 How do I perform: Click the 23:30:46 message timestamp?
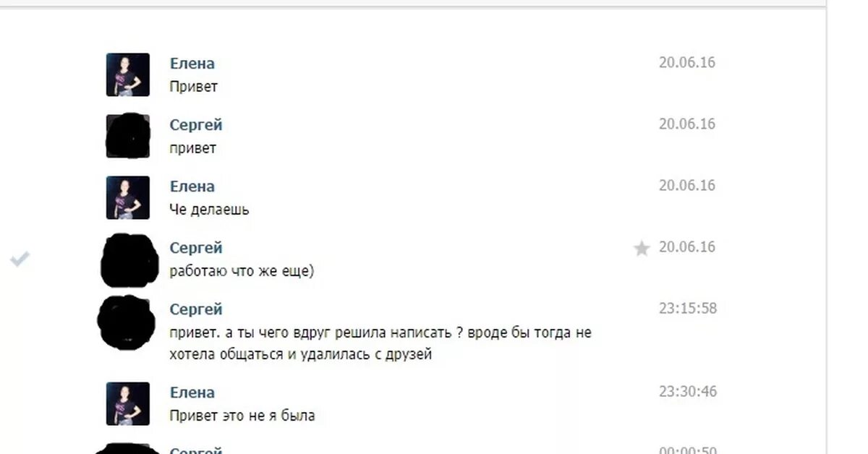(688, 392)
